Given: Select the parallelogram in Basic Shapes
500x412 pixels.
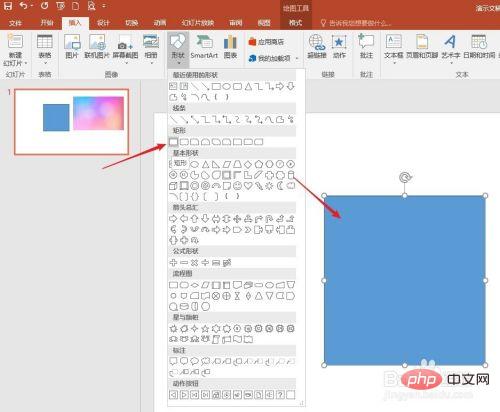Looking at the screenshot, I should pos(227,164).
